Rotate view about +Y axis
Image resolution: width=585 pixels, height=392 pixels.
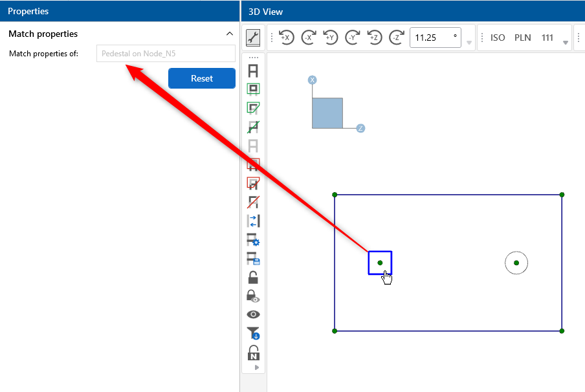click(x=331, y=38)
